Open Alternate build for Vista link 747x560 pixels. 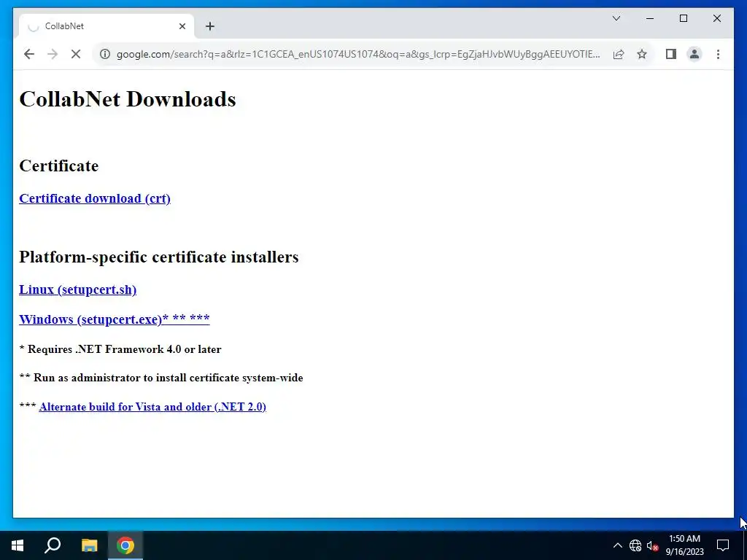[x=152, y=407]
